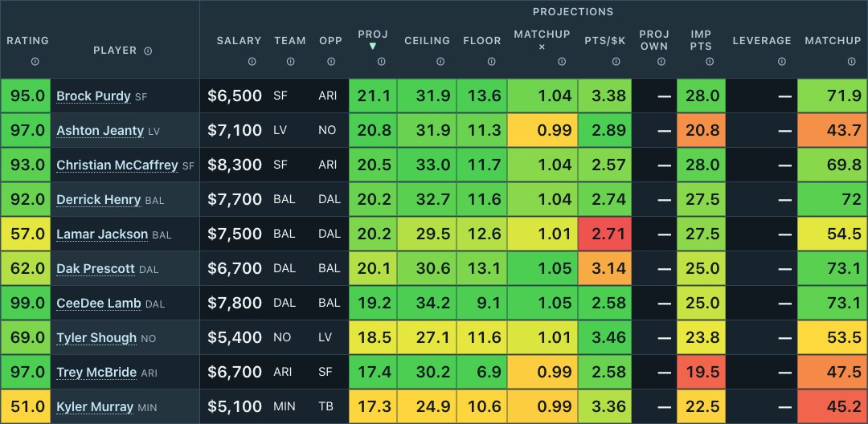
Task: Click info icon under OPP header
Action: click(331, 62)
